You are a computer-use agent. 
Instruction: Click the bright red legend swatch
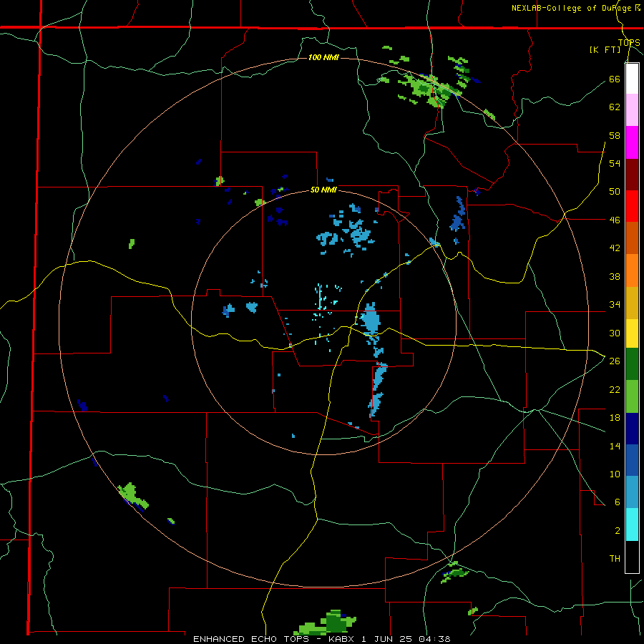pos(632,206)
